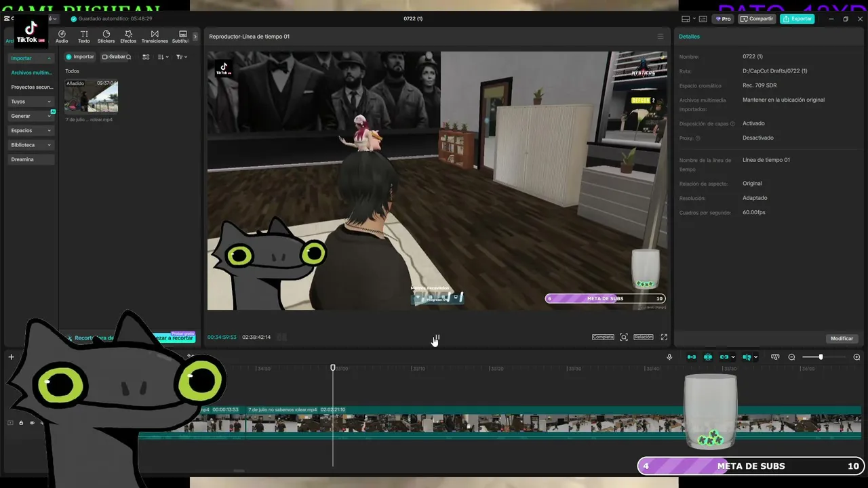Open the Efectos tab
The height and width of the screenshot is (488, 868).
tap(128, 37)
